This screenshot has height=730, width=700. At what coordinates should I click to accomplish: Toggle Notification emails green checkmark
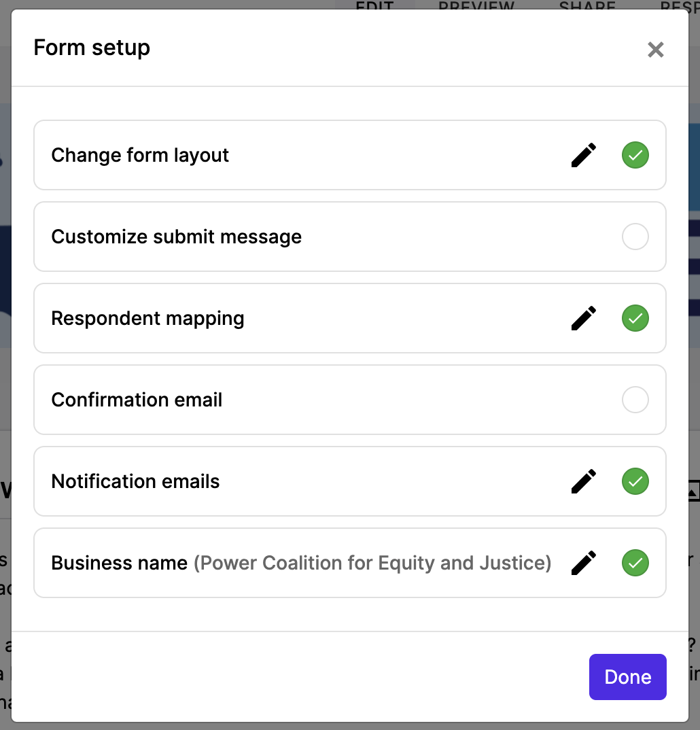point(635,481)
